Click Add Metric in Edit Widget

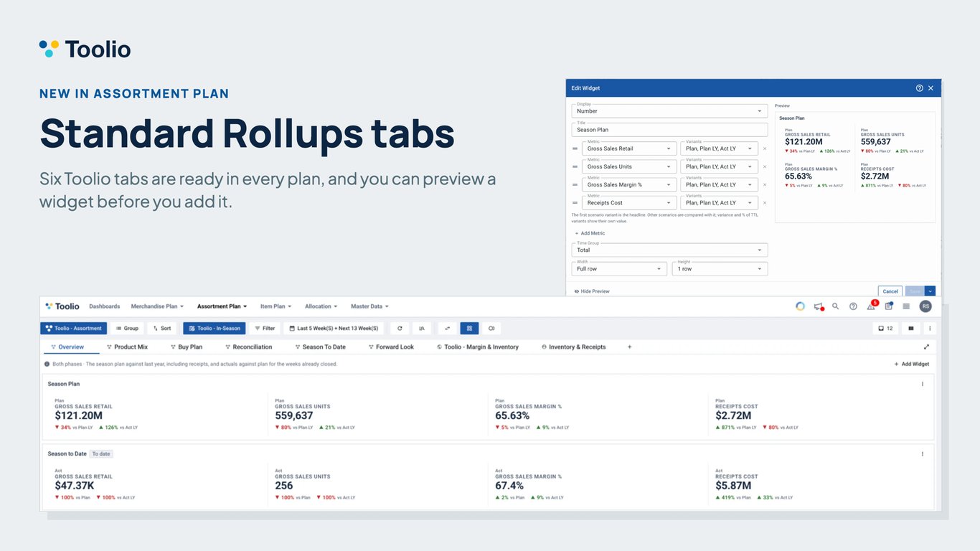coord(590,233)
